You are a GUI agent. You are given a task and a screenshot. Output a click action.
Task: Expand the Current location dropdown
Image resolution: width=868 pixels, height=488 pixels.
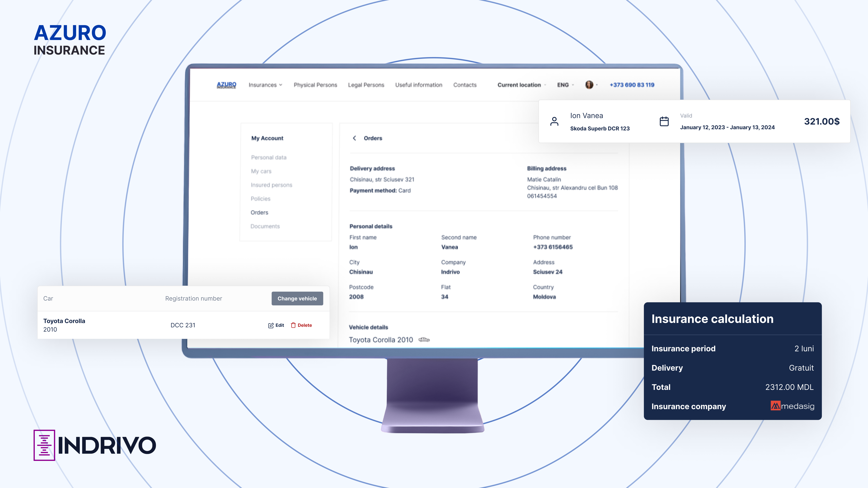pos(520,85)
